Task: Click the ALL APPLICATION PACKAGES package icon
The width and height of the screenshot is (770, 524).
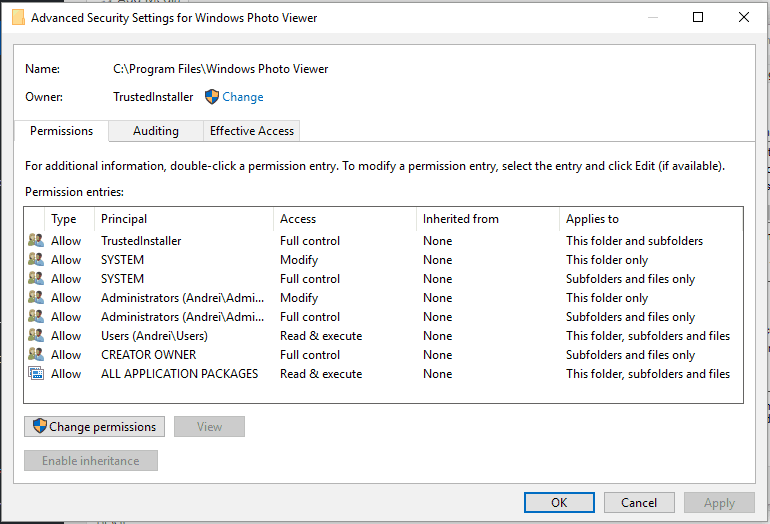Action: [x=36, y=374]
